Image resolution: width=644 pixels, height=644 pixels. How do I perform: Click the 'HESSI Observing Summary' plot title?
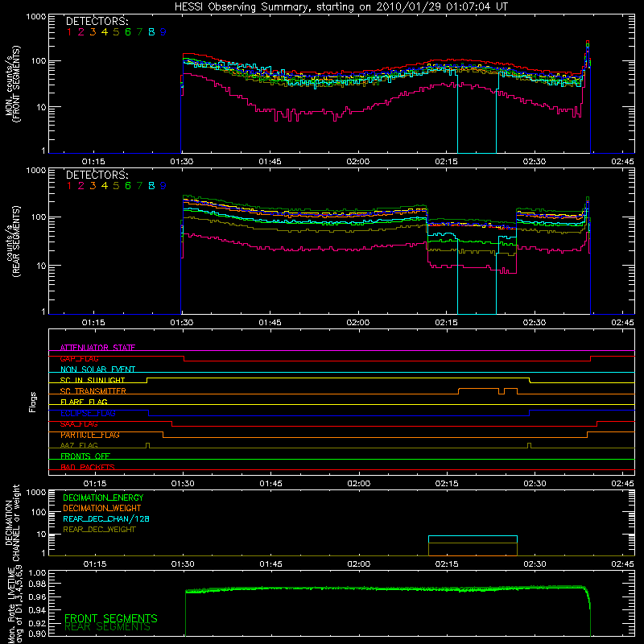[341, 7]
